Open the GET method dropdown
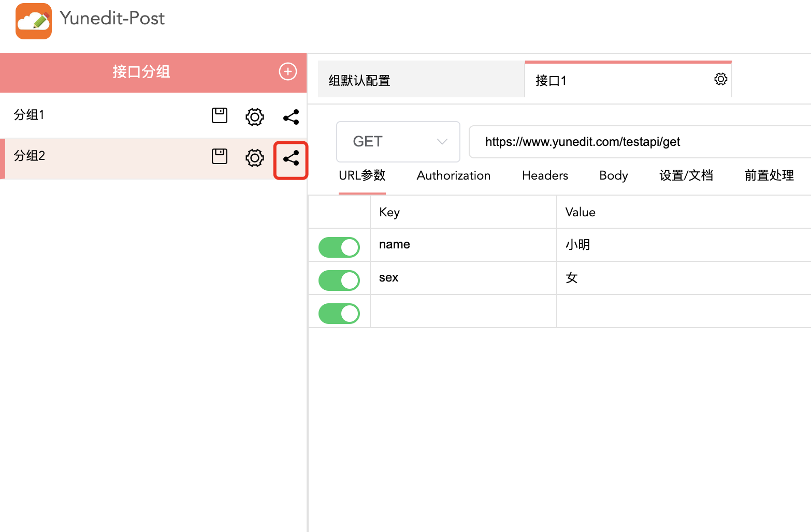This screenshot has width=811, height=532. click(398, 142)
